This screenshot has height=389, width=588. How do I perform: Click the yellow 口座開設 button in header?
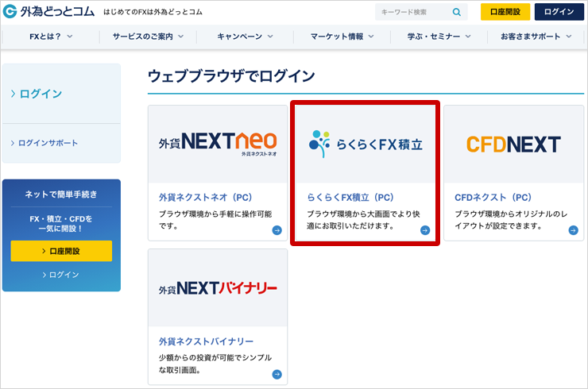[505, 12]
